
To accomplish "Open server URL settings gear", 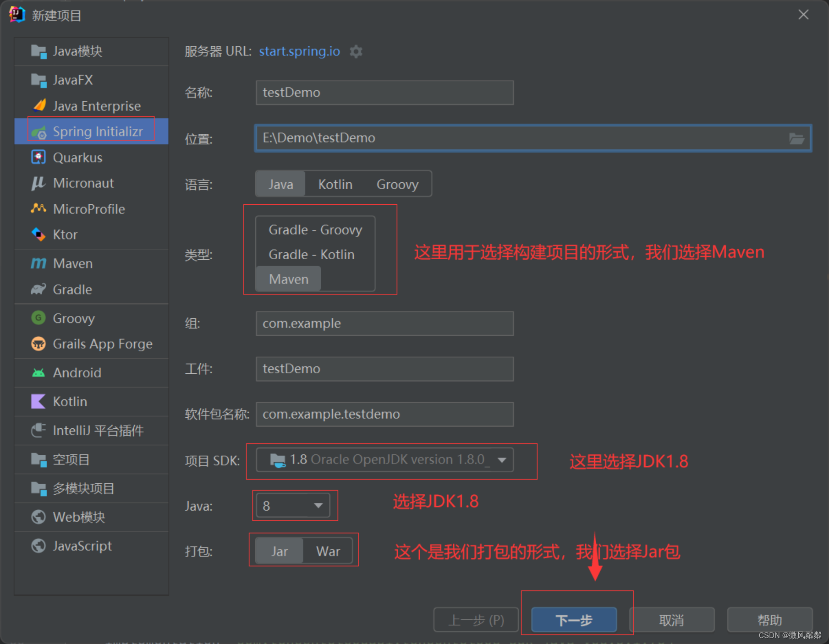I will (x=356, y=52).
